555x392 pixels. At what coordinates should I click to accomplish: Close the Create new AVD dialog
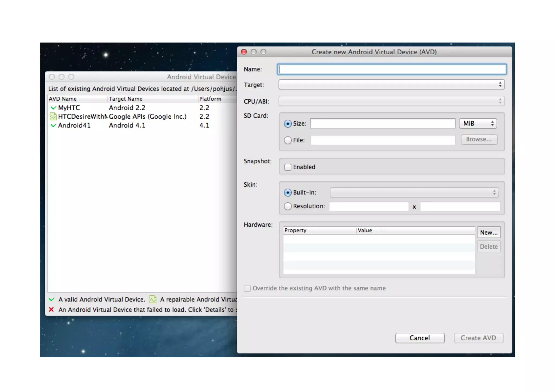[x=244, y=52]
